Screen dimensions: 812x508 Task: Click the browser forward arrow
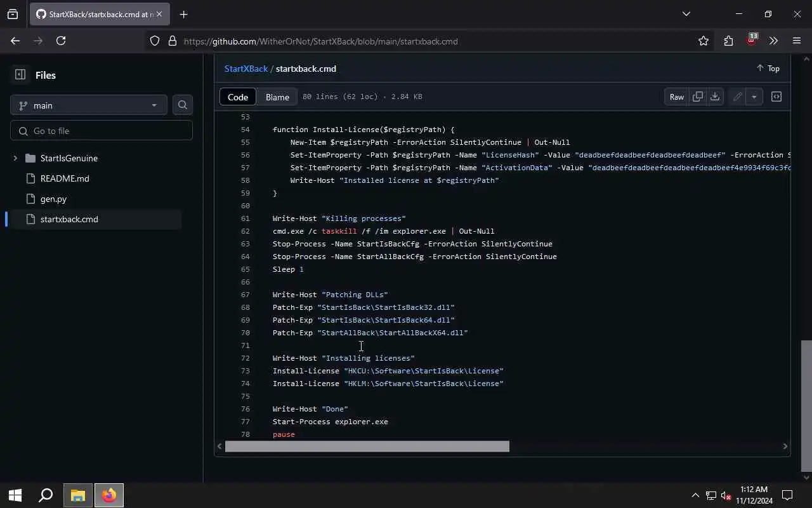pos(38,41)
